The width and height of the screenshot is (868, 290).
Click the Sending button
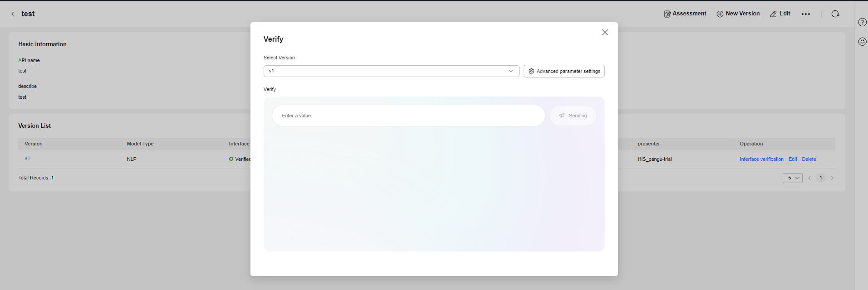[573, 116]
